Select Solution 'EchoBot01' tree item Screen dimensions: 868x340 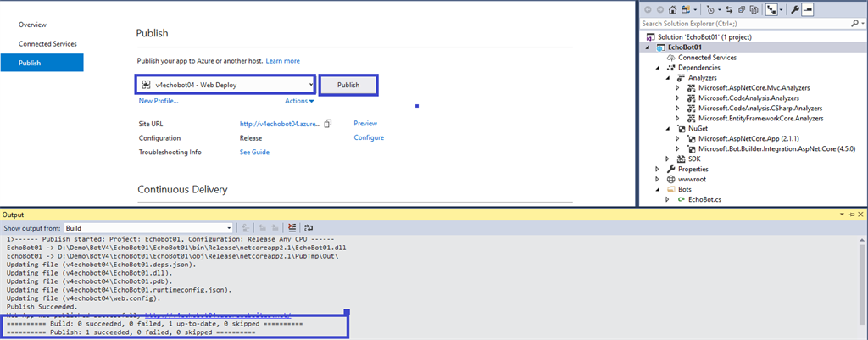(x=704, y=37)
